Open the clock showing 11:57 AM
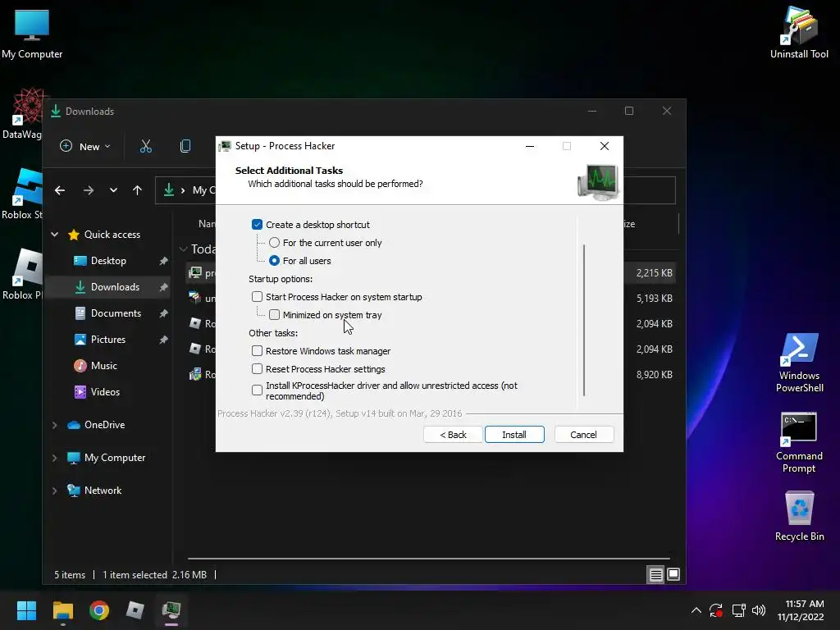Viewport: 840px width, 630px height. (x=801, y=610)
